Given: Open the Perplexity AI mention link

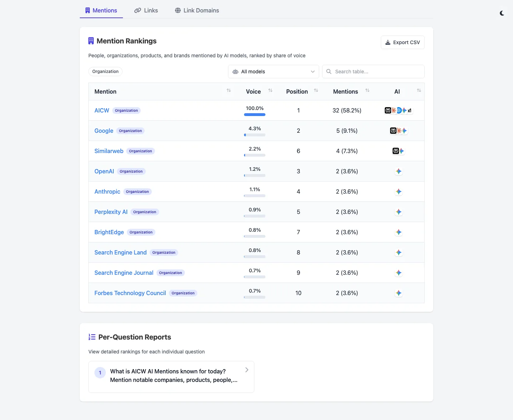Looking at the screenshot, I should coord(111,212).
